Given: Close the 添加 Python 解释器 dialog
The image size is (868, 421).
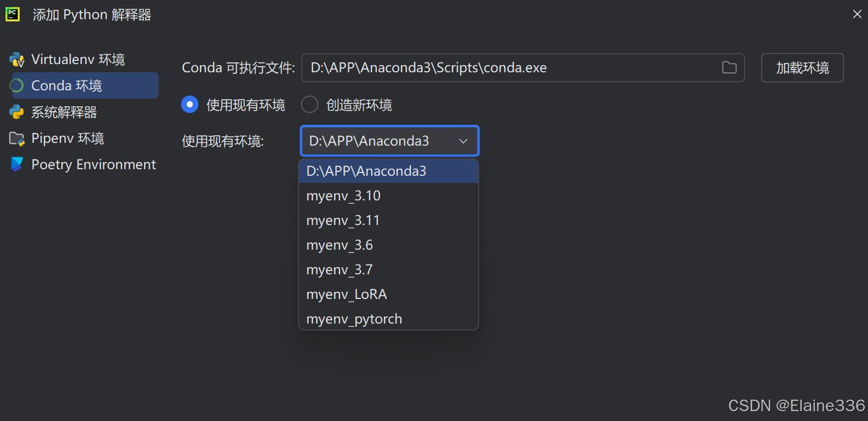Looking at the screenshot, I should click(x=857, y=14).
